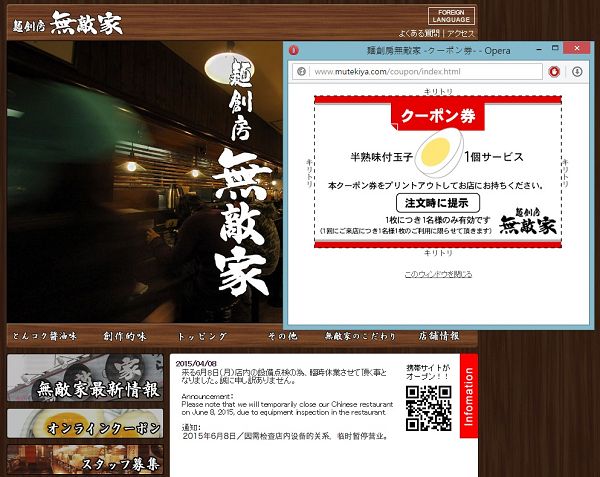Open the トッピング menu item
The width and height of the screenshot is (600, 477).
pos(202,336)
